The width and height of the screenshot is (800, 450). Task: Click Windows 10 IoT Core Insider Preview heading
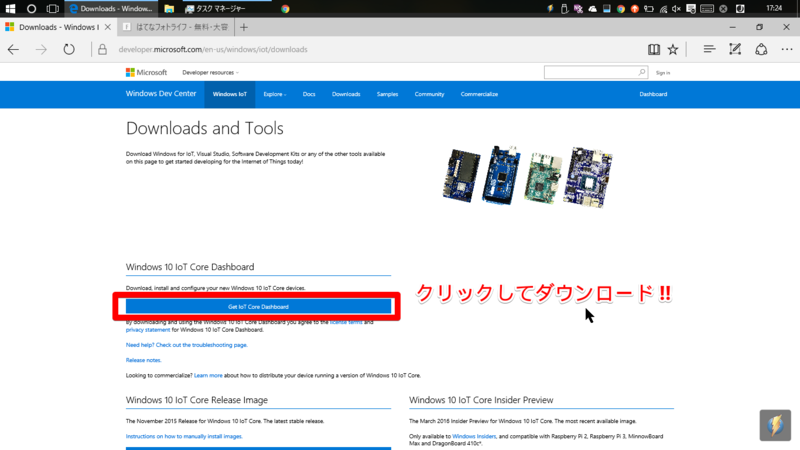coord(481,400)
